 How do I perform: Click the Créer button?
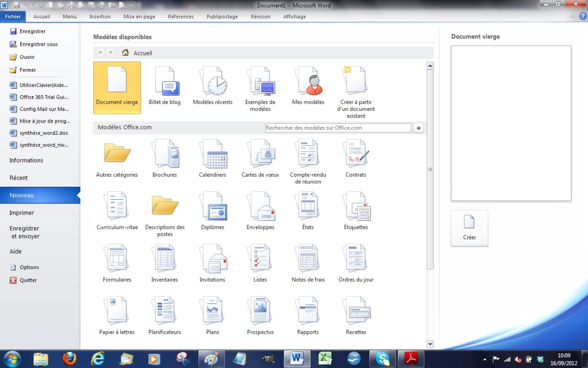(469, 228)
